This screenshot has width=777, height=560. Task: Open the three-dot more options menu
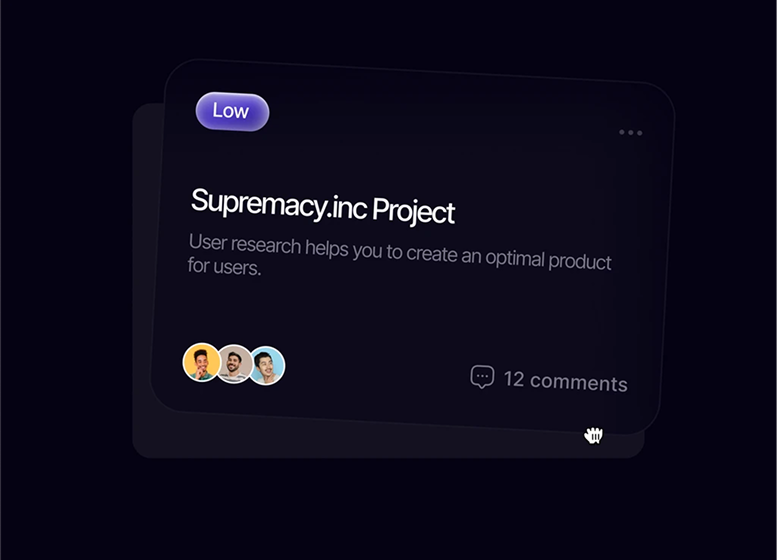(630, 132)
